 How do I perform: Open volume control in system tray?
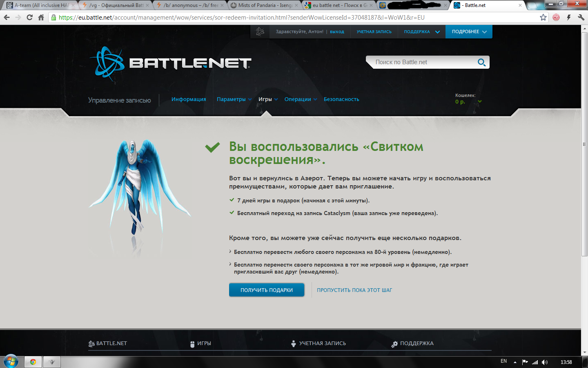click(x=545, y=362)
